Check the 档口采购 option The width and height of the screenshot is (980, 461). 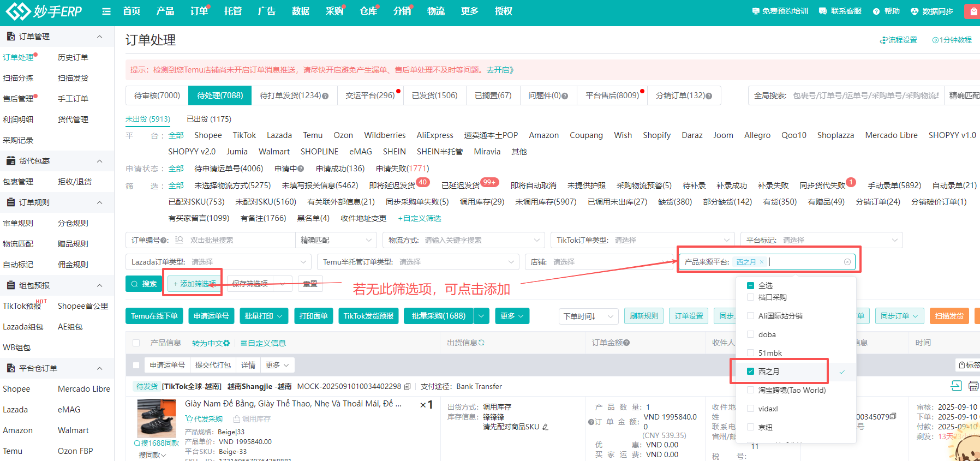(x=750, y=297)
